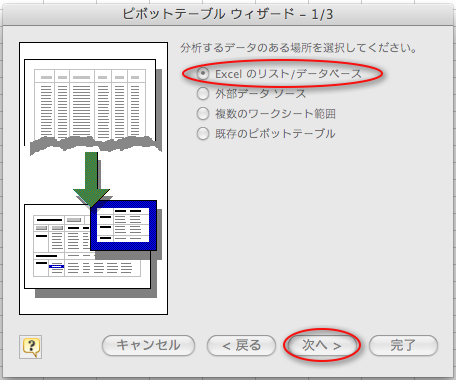This screenshot has height=380, width=456.
Task: Proceed with the 次へ > button
Action: [322, 345]
